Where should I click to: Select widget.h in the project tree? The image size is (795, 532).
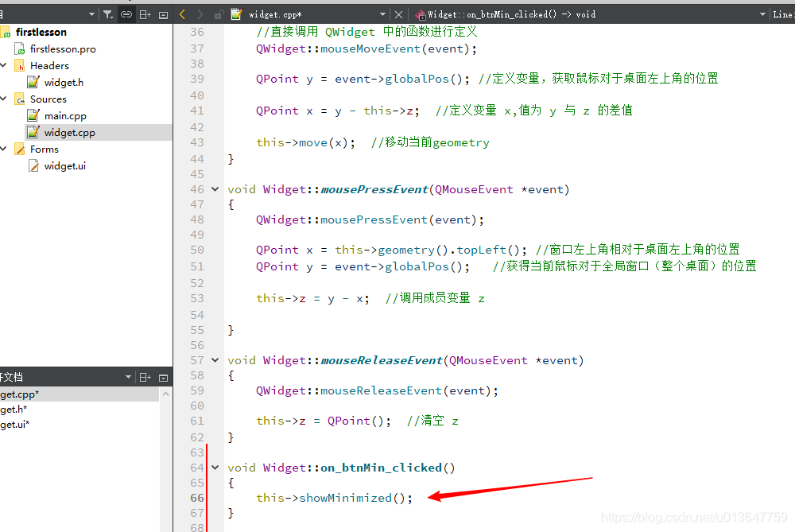tap(64, 83)
